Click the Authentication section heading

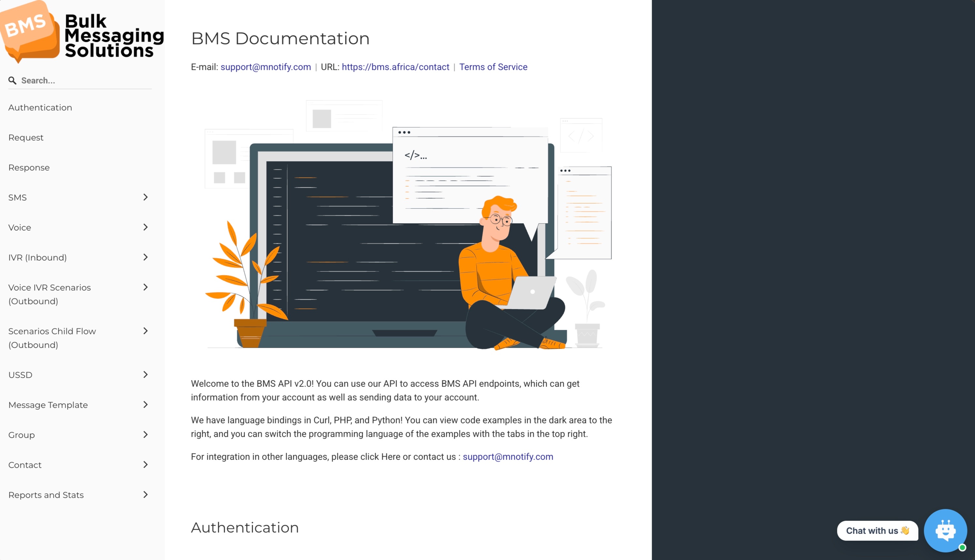click(245, 528)
